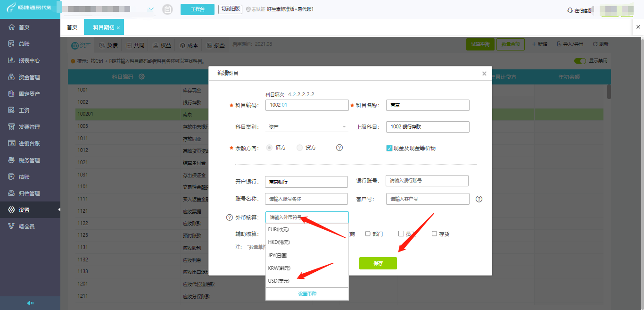Switch to the 首页 tab
This screenshot has width=644, height=310.
72,27
